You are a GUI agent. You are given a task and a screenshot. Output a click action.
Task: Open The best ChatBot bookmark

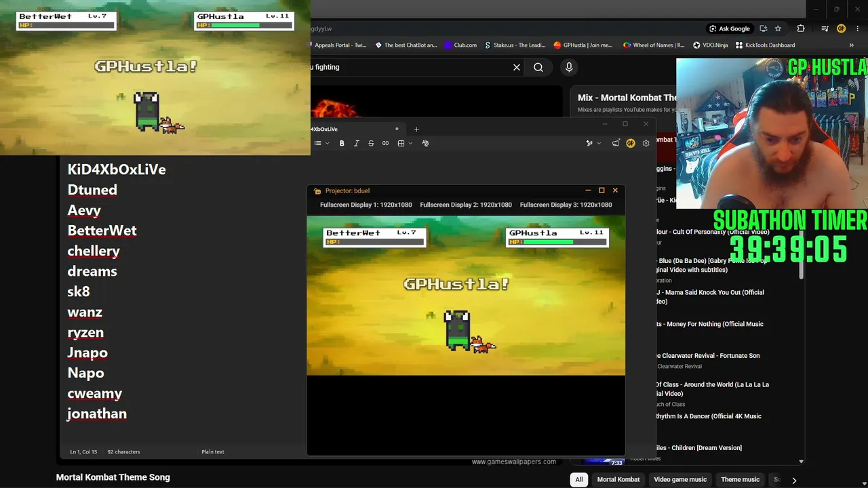(x=406, y=45)
